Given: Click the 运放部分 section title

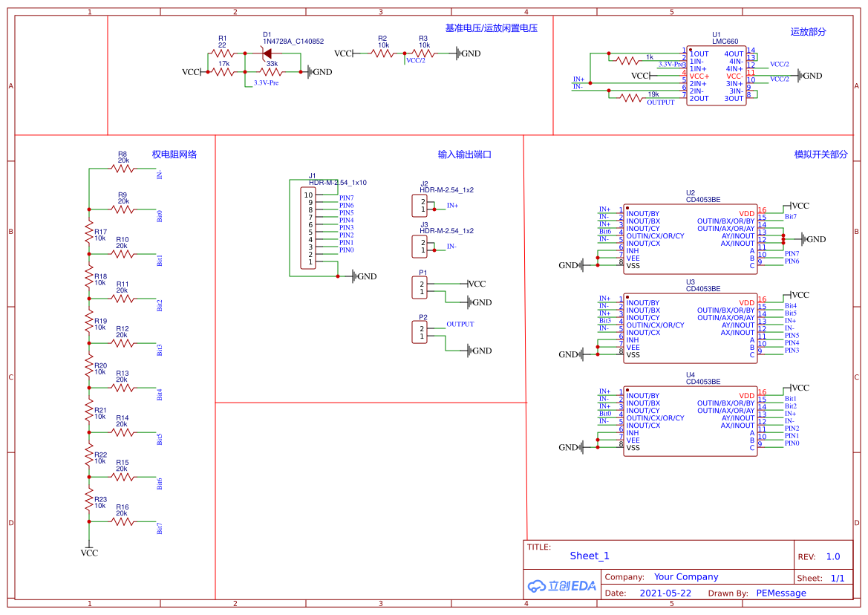Looking at the screenshot, I should [808, 32].
